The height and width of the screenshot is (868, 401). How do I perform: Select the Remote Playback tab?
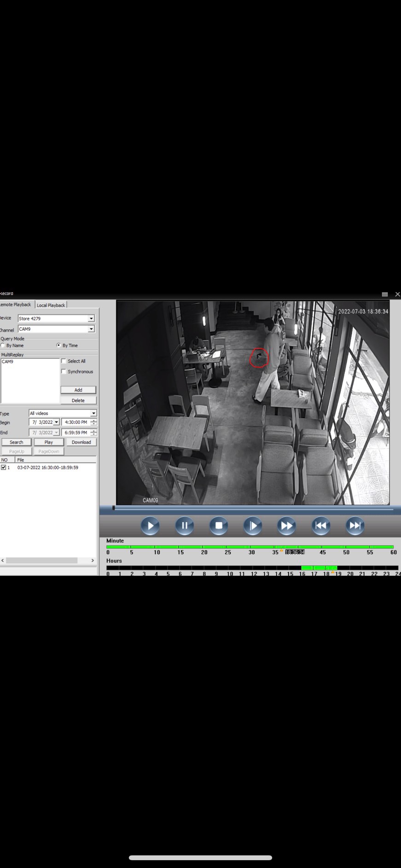(16, 305)
